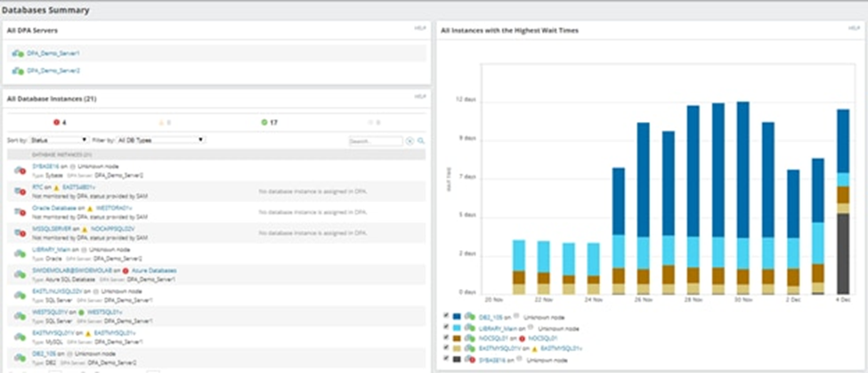Click Help on the All DPA Servers panel

tap(420, 28)
